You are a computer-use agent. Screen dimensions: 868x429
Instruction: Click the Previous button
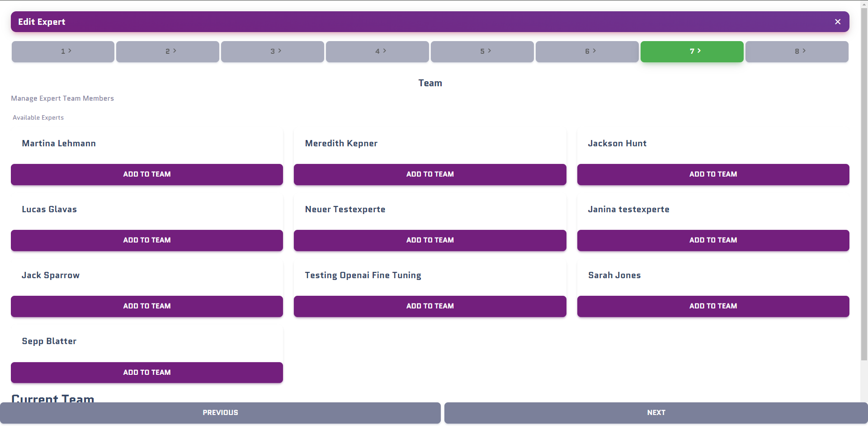220,413
